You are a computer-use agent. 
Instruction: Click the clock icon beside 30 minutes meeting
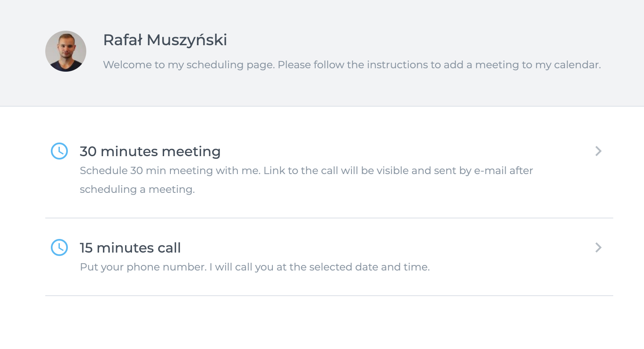(59, 151)
